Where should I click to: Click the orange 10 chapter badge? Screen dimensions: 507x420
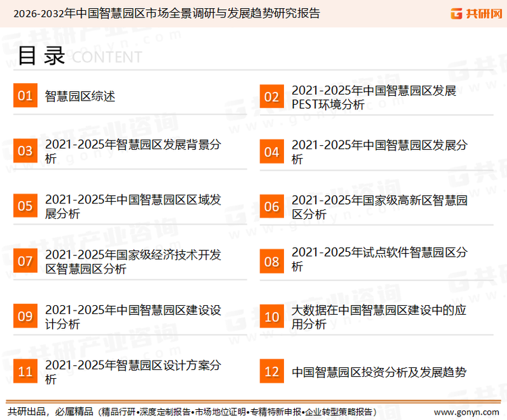tap(272, 317)
